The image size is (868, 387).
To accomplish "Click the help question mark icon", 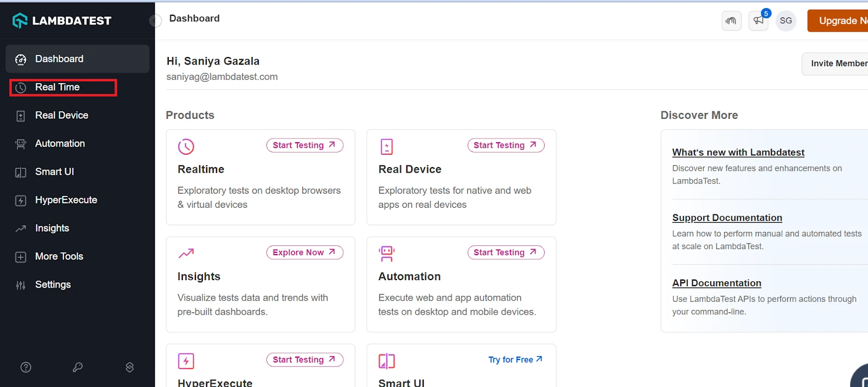I will point(25,367).
